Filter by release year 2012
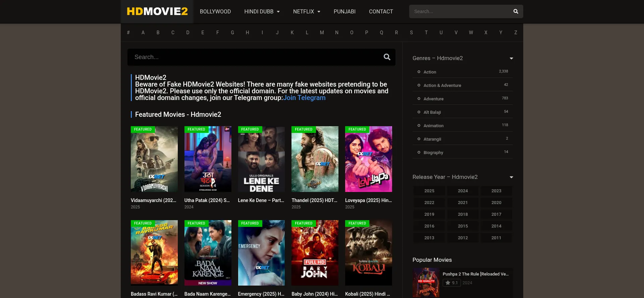644x298 pixels. pyautogui.click(x=463, y=238)
